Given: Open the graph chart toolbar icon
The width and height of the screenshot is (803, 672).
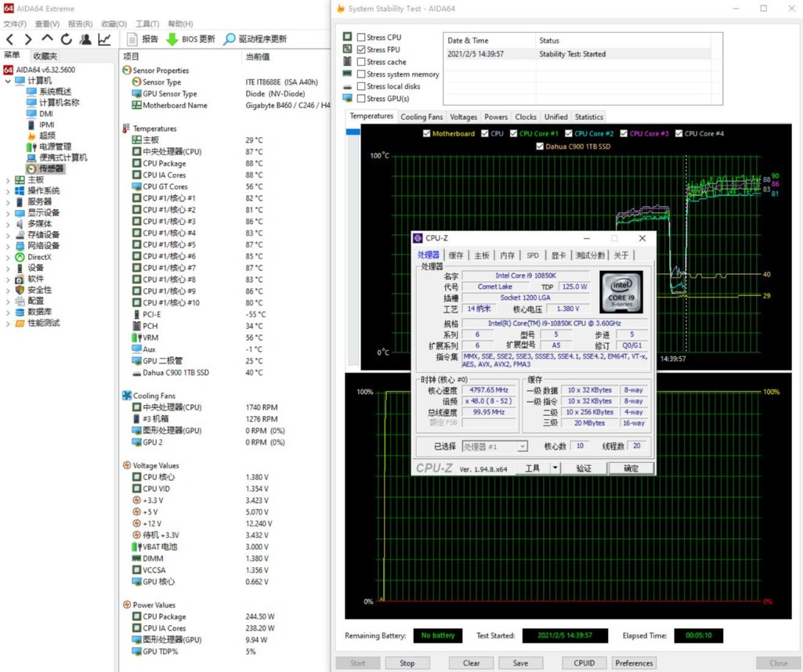Looking at the screenshot, I should (104, 39).
